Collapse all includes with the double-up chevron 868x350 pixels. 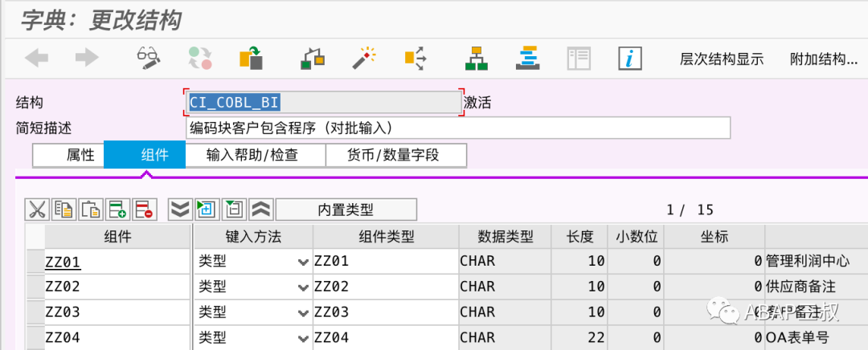pos(260,210)
